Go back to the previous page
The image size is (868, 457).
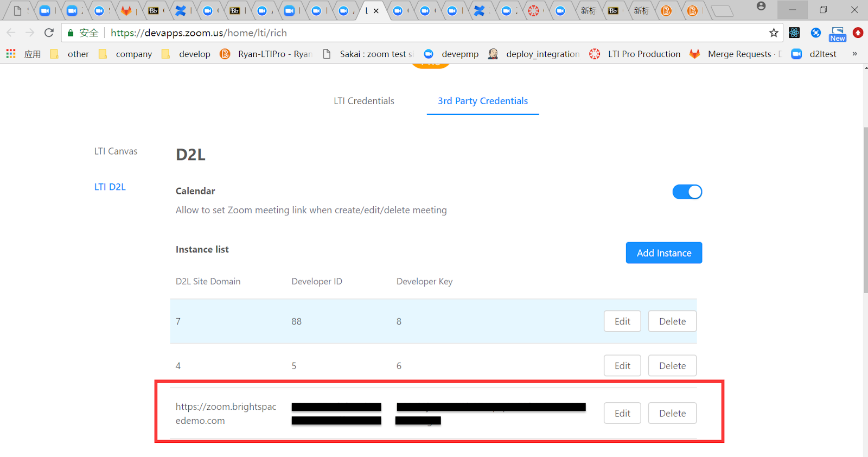click(11, 33)
